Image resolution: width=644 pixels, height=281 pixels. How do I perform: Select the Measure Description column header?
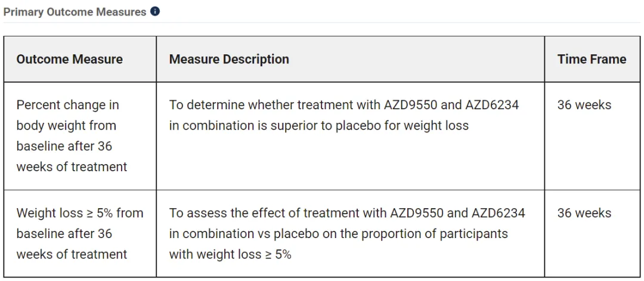tap(229, 59)
